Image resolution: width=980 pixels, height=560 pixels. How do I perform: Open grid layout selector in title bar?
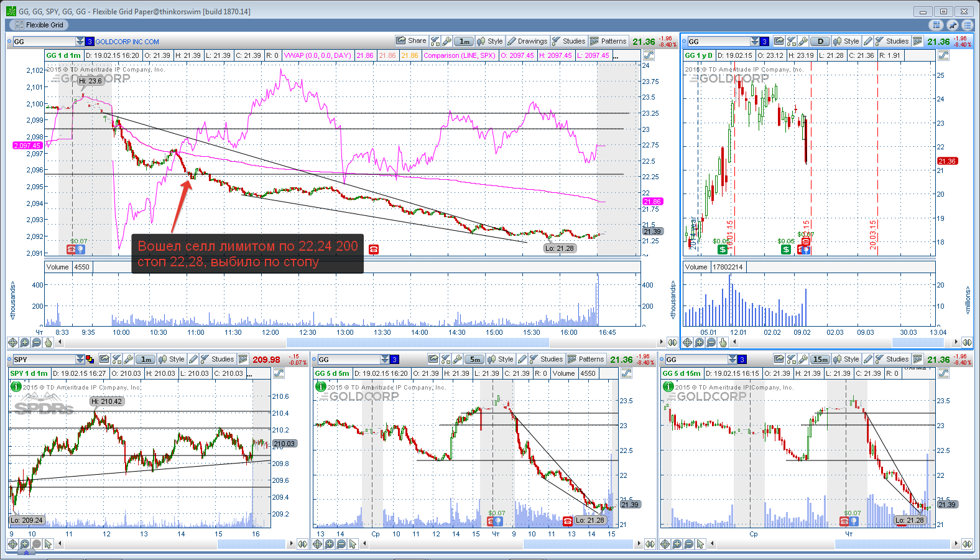tap(936, 25)
